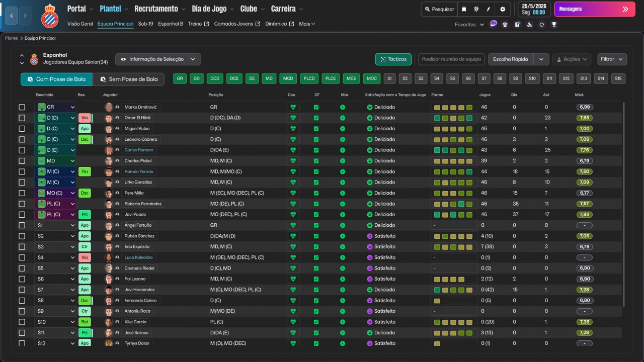Click the pencil edit icon
The height and width of the screenshot is (362, 644).
[489, 9]
